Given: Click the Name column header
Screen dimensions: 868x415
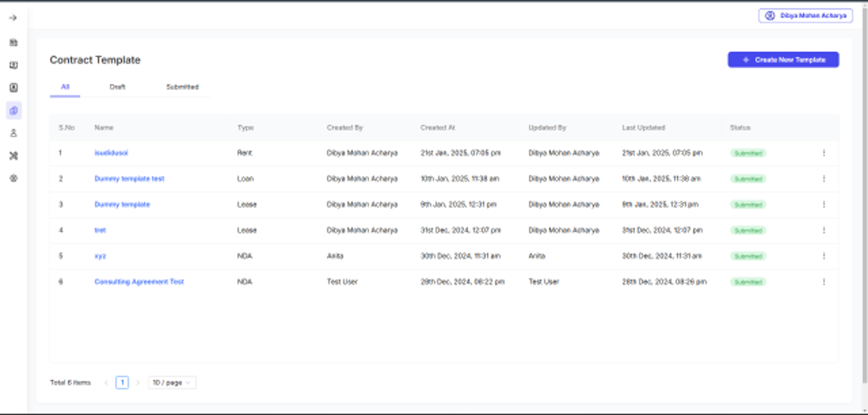Looking at the screenshot, I should [104, 128].
